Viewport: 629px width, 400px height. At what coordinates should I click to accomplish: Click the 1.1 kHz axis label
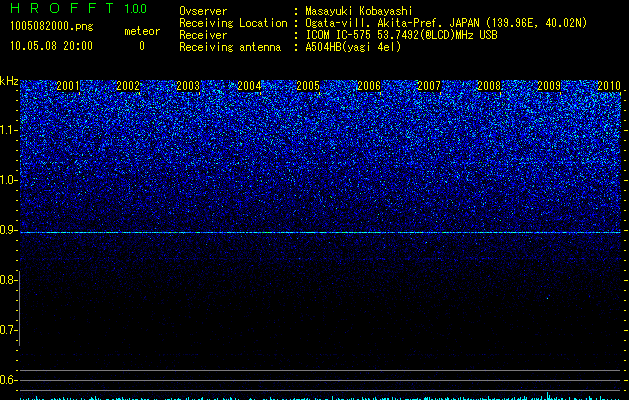pyautogui.click(x=8, y=130)
